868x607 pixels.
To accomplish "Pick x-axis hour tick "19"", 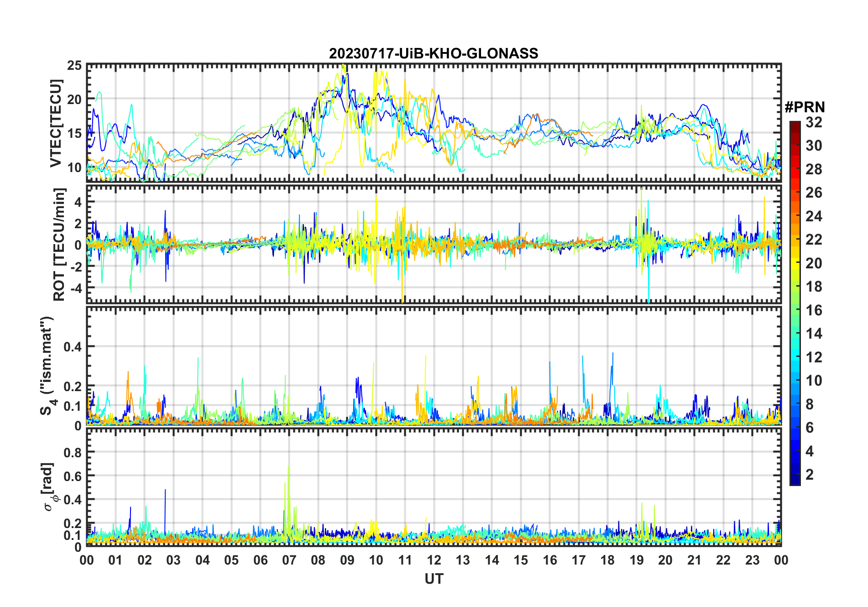I will pos(636,560).
